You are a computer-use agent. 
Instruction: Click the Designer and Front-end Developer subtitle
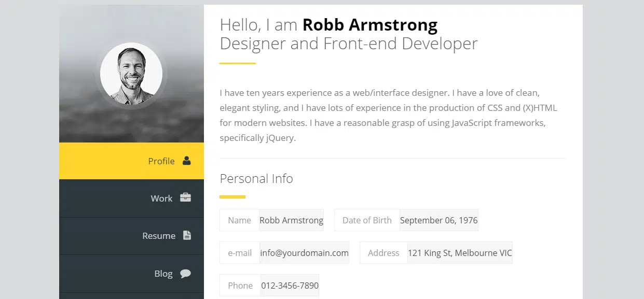point(348,44)
